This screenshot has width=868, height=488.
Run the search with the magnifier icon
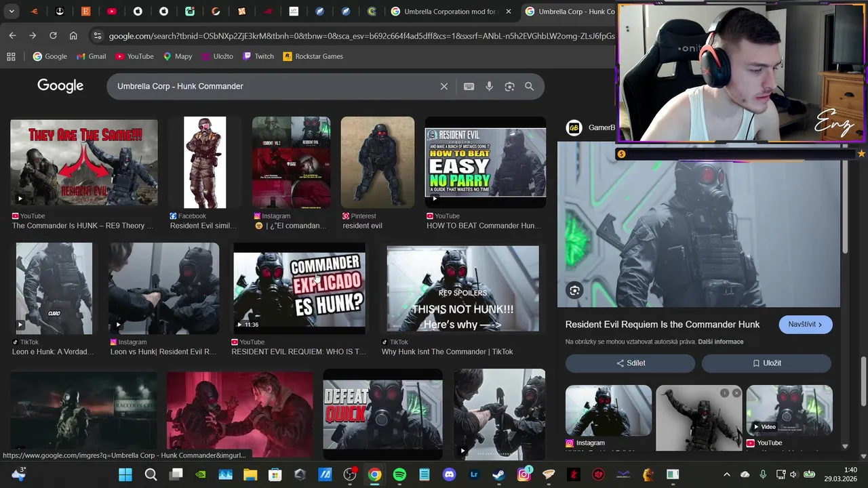click(x=529, y=87)
